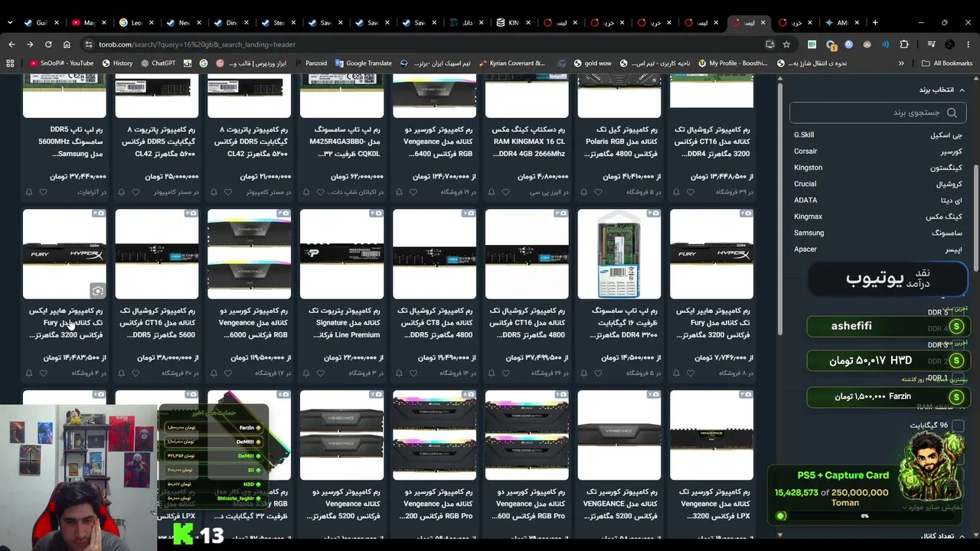Open a new browser tab
Image resolution: width=980 pixels, height=551 pixels.
tap(875, 22)
